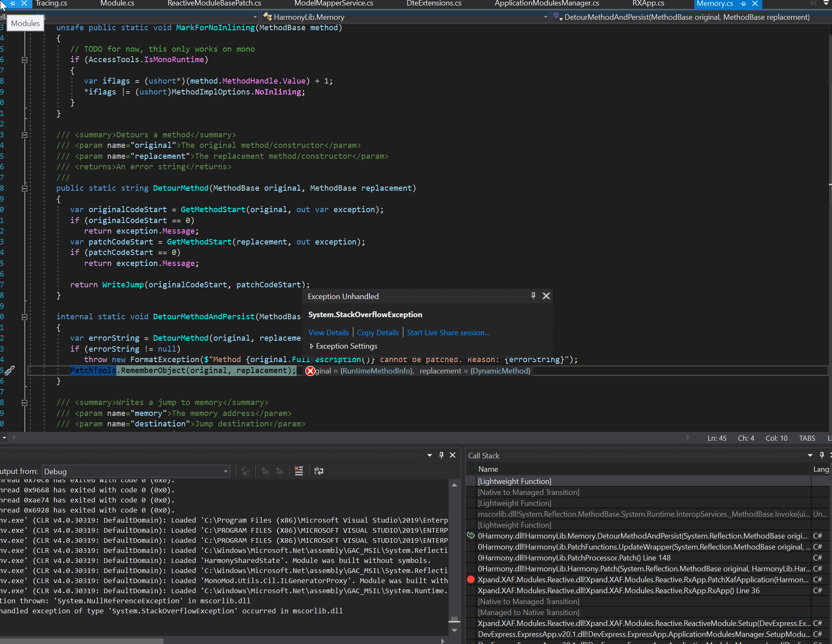The height and width of the screenshot is (644, 832).
Task: Clear all output in the Output window
Action: pos(299,471)
